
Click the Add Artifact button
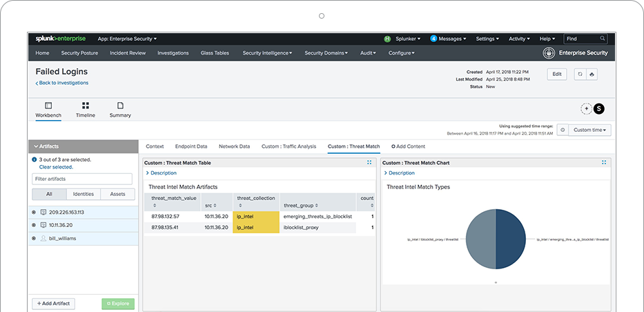[x=53, y=304]
